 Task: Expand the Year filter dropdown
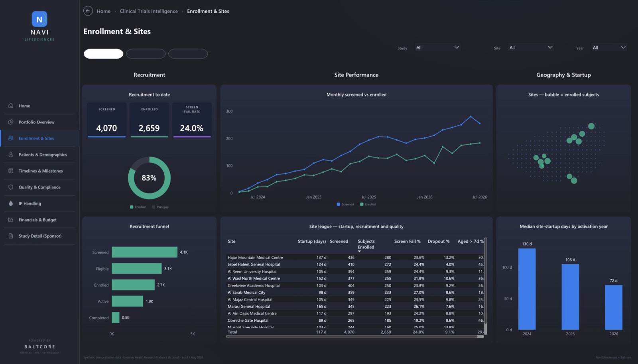pos(609,47)
